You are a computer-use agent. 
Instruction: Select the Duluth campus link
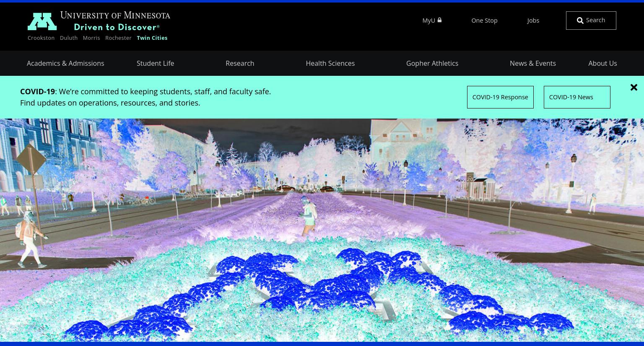(69, 38)
